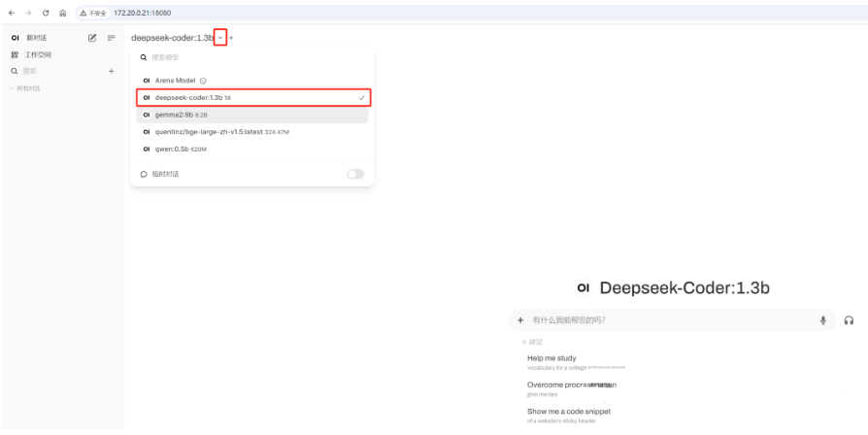Start voice input with microphone icon
The width and height of the screenshot is (868, 435).
823,319
